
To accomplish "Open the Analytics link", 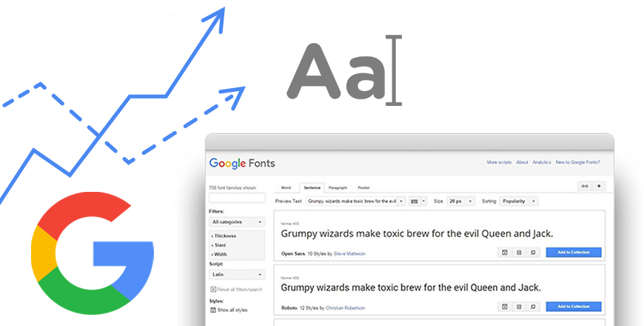I will (542, 162).
